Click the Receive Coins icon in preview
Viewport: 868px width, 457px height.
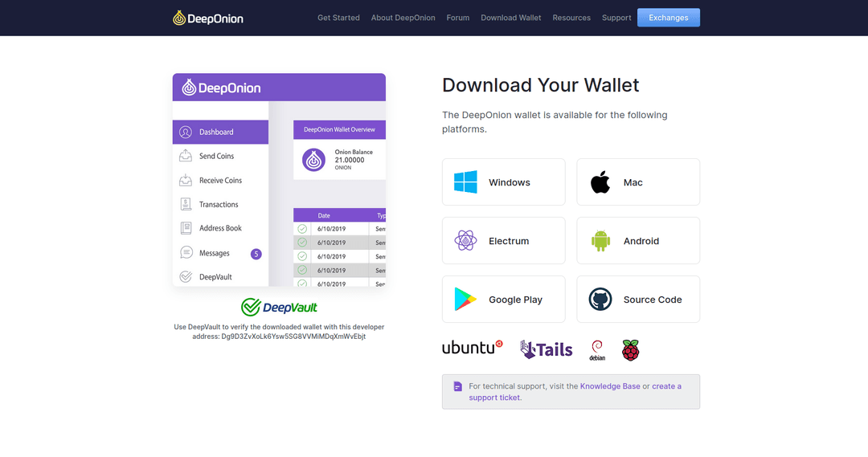tap(186, 181)
